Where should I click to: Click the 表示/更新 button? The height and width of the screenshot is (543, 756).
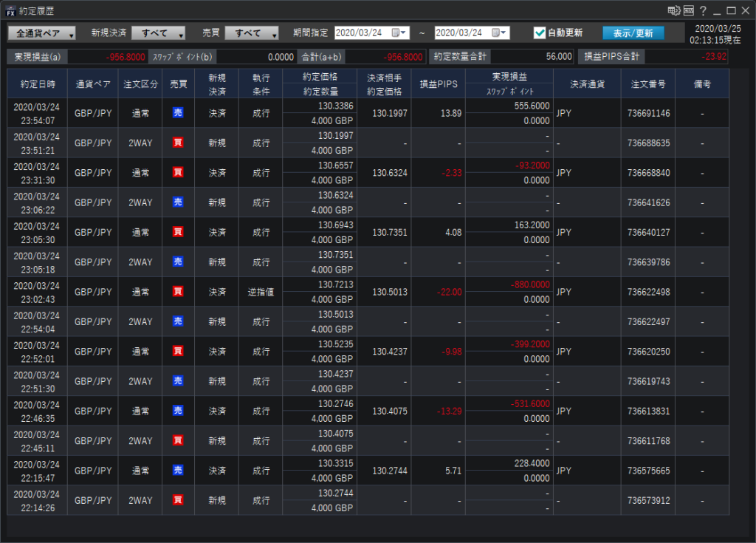(x=633, y=33)
